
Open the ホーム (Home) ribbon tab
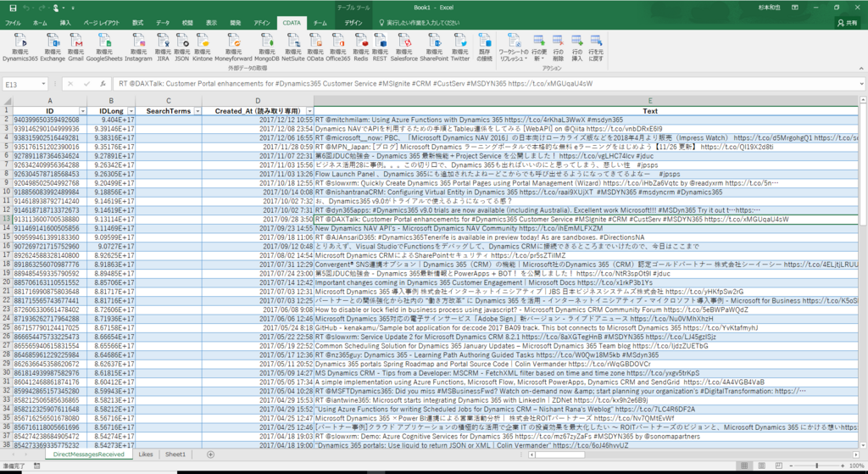point(40,23)
